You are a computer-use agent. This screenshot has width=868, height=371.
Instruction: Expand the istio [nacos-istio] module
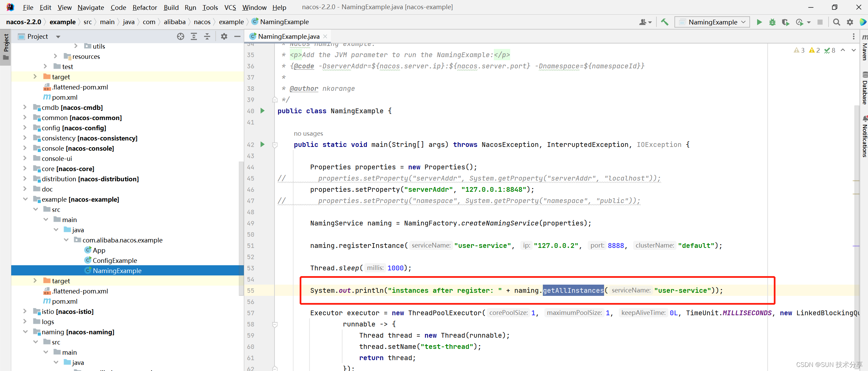click(25, 311)
